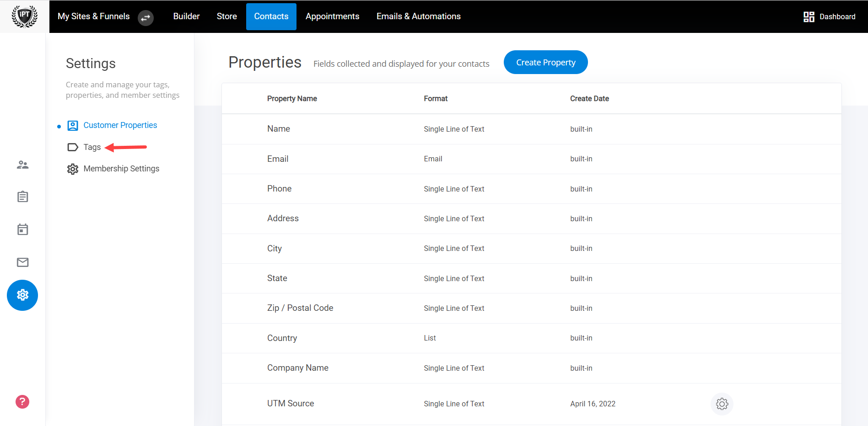Open Emails & Automations
The image size is (868, 426).
[419, 16]
